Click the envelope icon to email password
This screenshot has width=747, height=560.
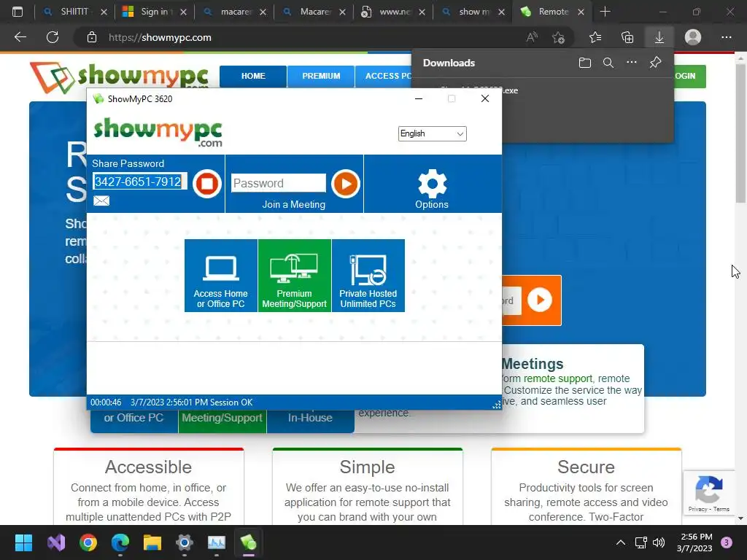pos(101,201)
